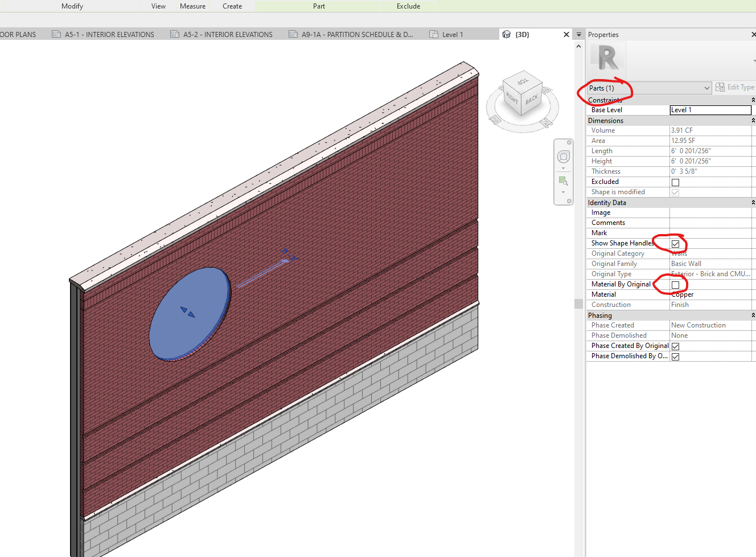
Task: Switch to the A5-1 - INTERIOR ELEVATIONS tab
Action: pos(110,34)
